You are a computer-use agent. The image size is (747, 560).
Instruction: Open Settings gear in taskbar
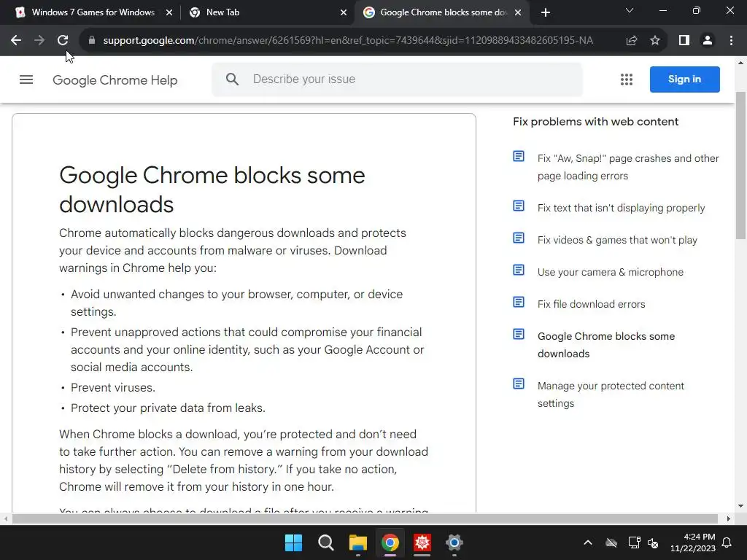[x=454, y=542]
